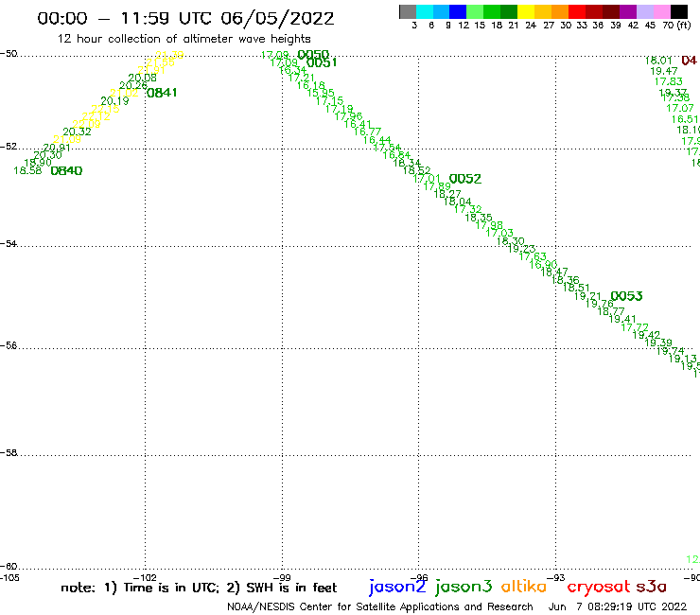Click the 0051 time label
This screenshot has width=700, height=615.
click(322, 62)
